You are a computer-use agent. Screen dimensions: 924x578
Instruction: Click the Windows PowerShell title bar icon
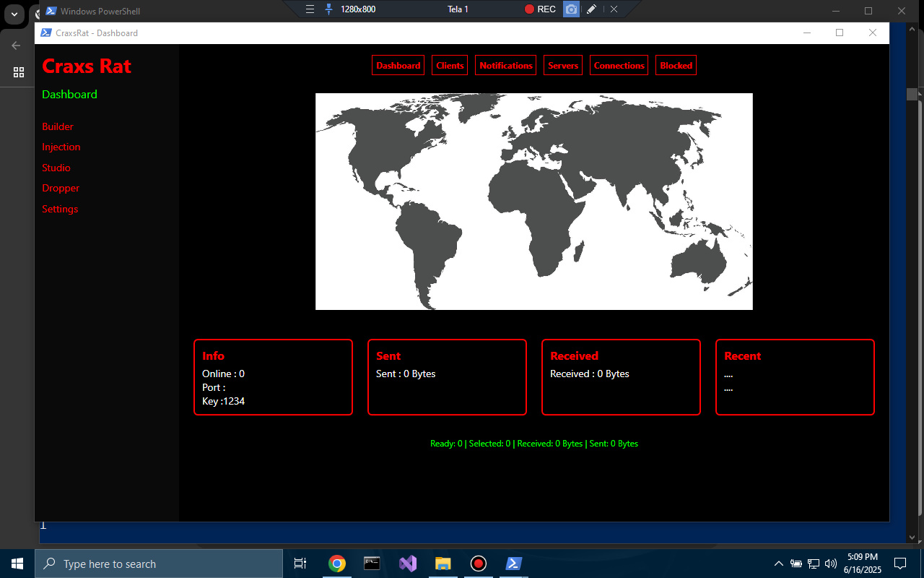point(51,11)
